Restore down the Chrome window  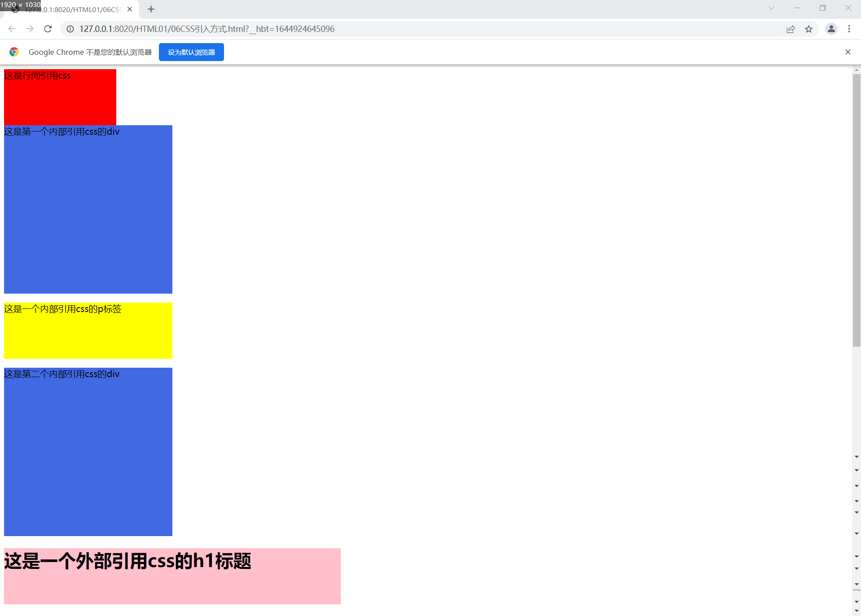822,8
